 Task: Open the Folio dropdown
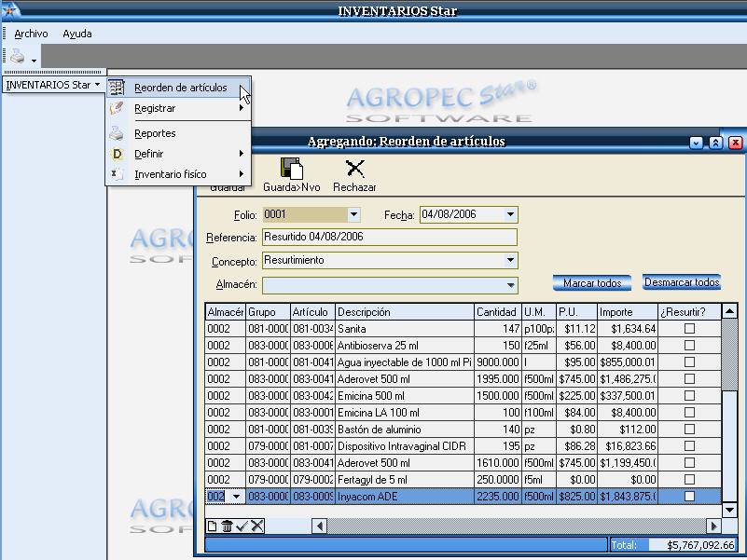(x=353, y=214)
